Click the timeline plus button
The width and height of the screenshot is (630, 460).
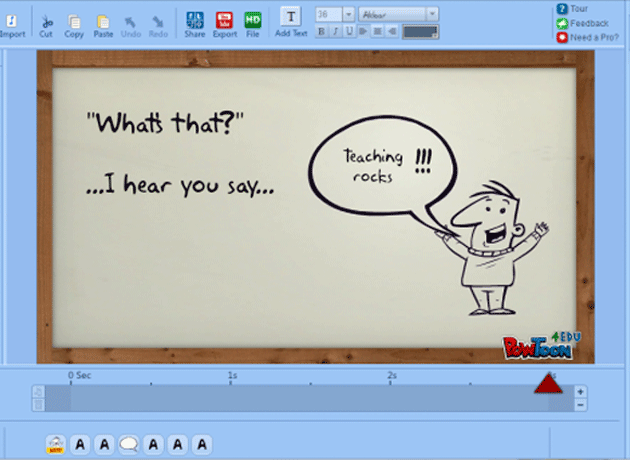pyautogui.click(x=581, y=391)
